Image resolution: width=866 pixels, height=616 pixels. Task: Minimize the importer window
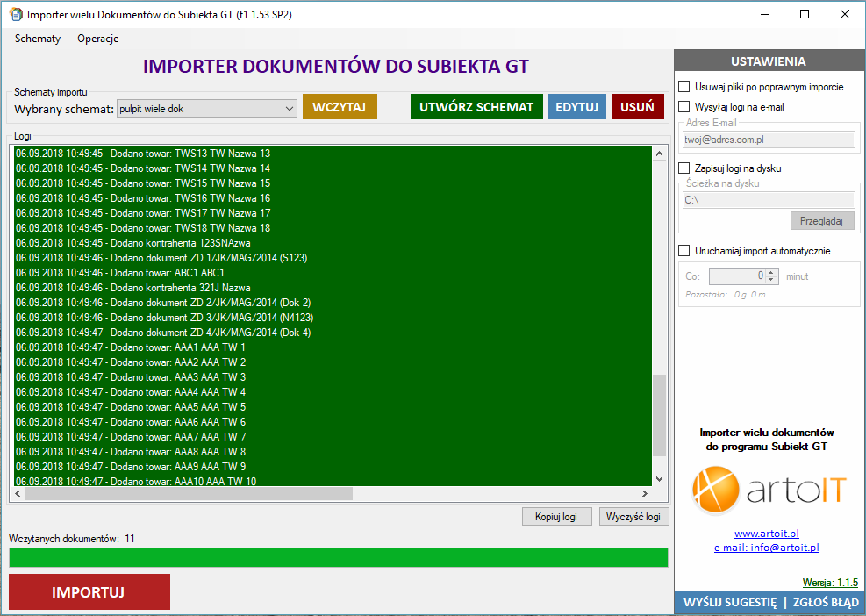765,14
